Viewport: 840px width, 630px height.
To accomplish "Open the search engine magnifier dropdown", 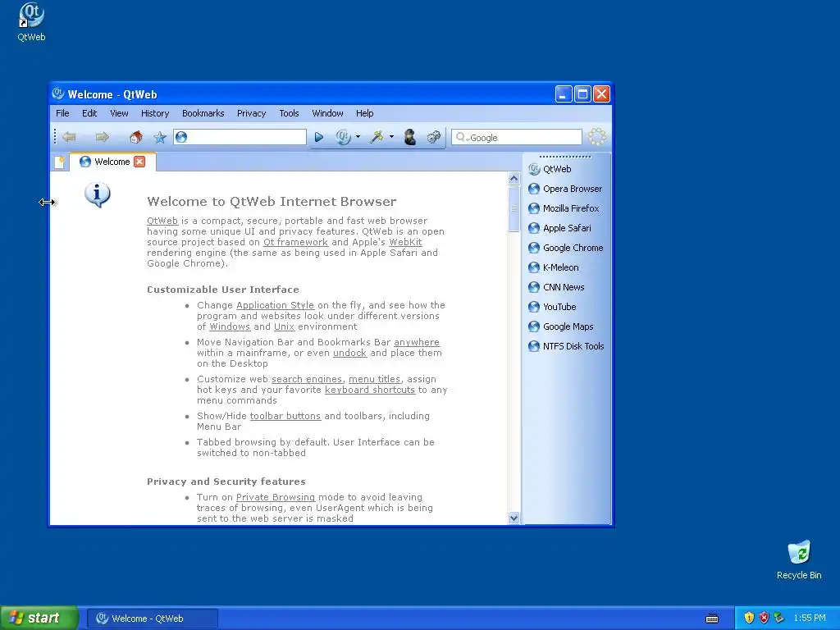I will (x=461, y=138).
